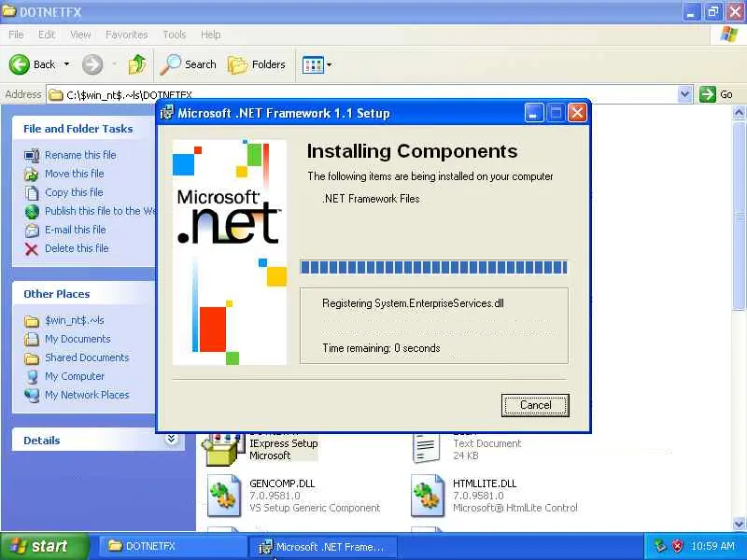Go up one folder level
747x560 pixels.
pos(137,64)
